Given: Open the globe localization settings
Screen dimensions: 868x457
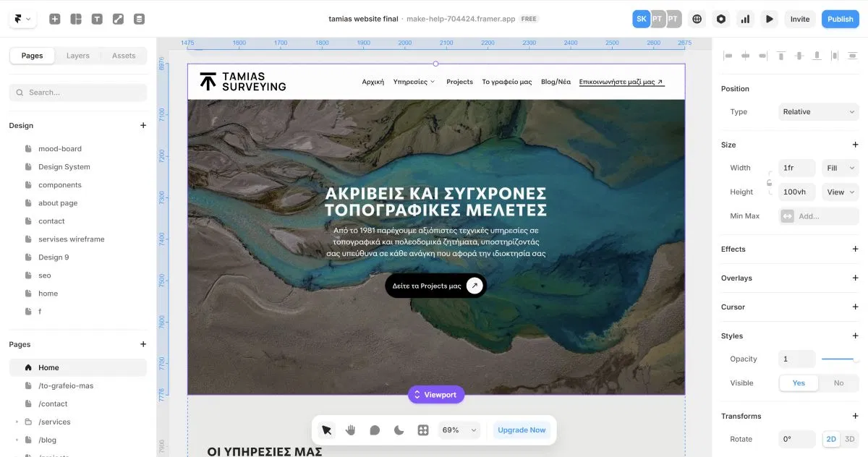Looking at the screenshot, I should click(697, 19).
